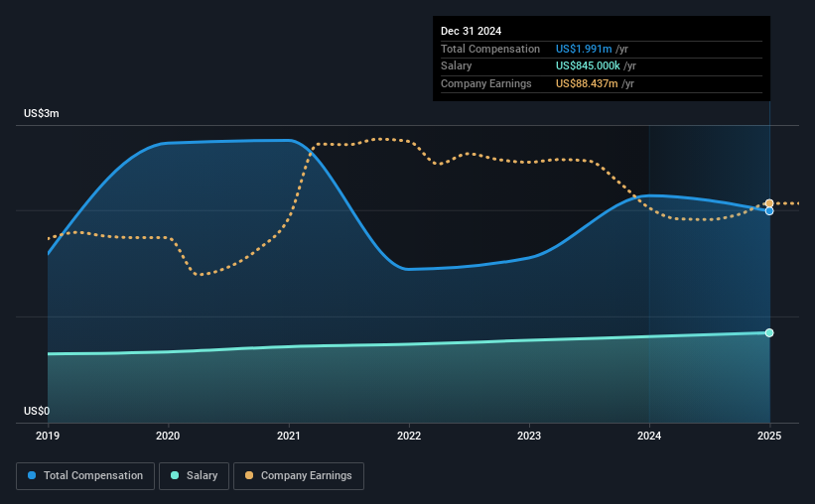Click the orange Company Earnings legend dot
815x504 pixels.
pyautogui.click(x=249, y=475)
